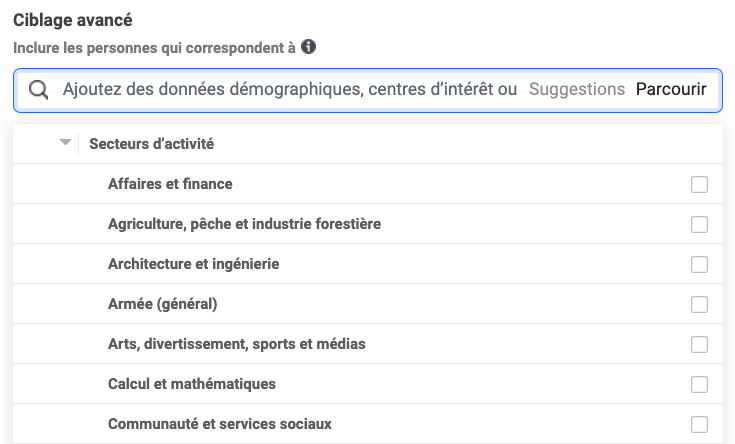Pick Communauté et services sociaux label
The height and width of the screenshot is (444, 735).
219,424
